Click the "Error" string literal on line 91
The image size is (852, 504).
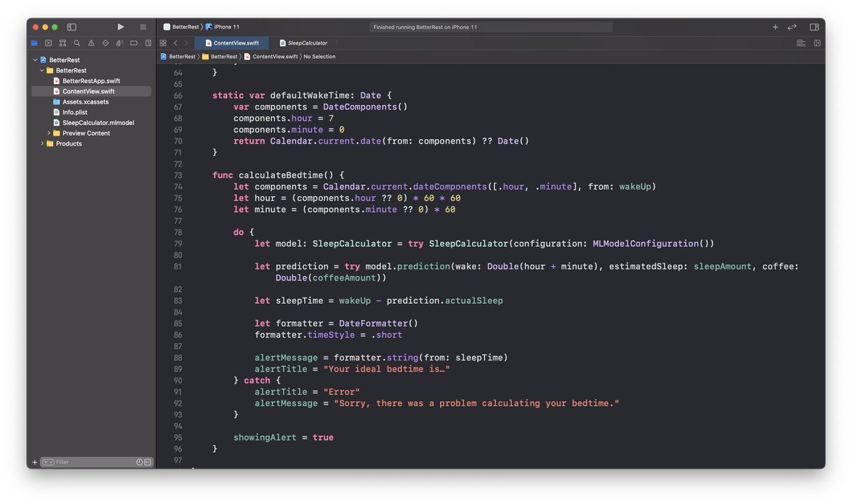[342, 392]
